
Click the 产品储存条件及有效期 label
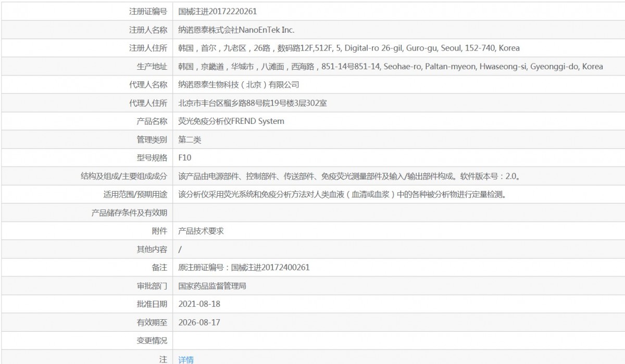tap(130, 213)
